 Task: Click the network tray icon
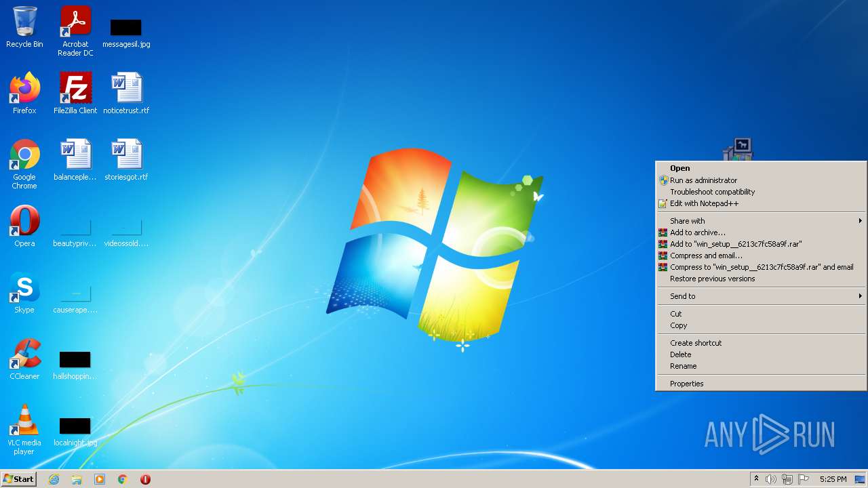[x=787, y=479]
